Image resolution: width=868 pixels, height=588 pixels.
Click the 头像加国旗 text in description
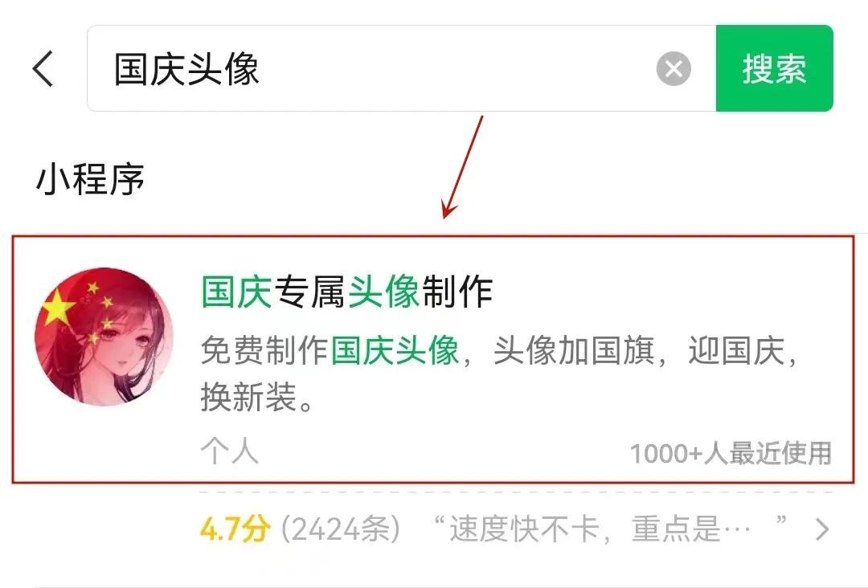coord(574,350)
